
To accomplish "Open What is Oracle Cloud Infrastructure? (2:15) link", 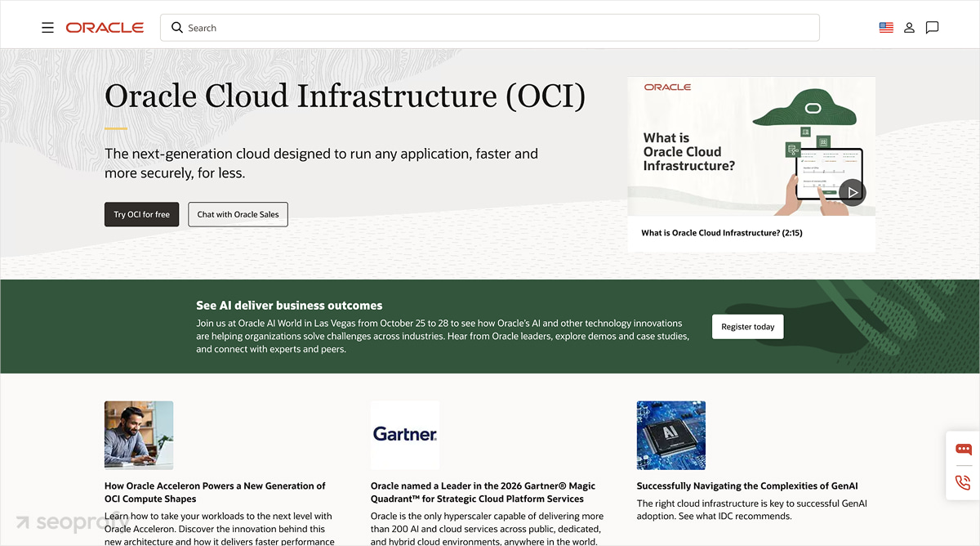I will point(722,233).
